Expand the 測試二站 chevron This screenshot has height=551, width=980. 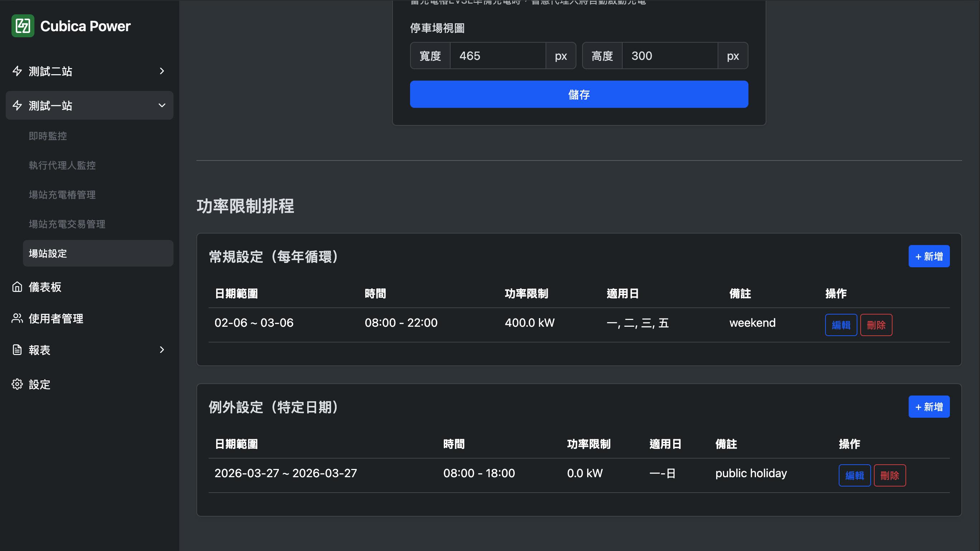[x=162, y=71]
